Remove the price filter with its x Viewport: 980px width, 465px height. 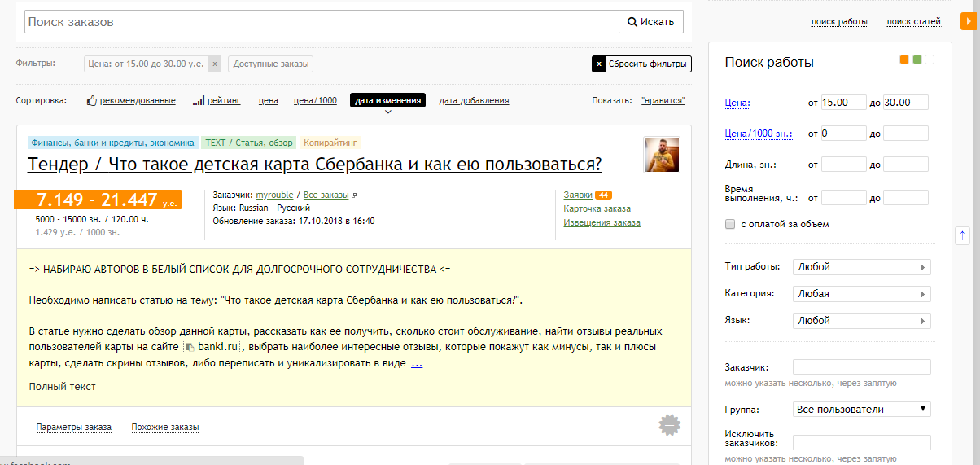click(x=214, y=64)
